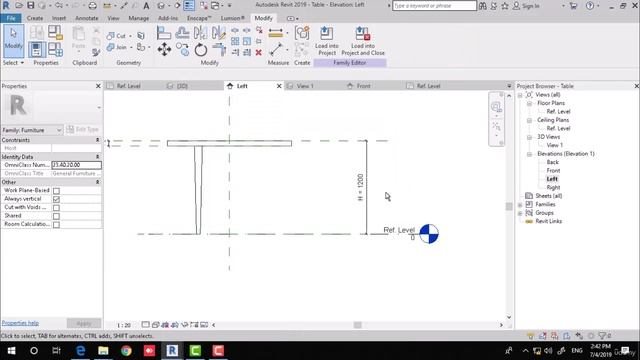
Task: Click the vertical scrollbar thumb in the view
Action: [509, 207]
